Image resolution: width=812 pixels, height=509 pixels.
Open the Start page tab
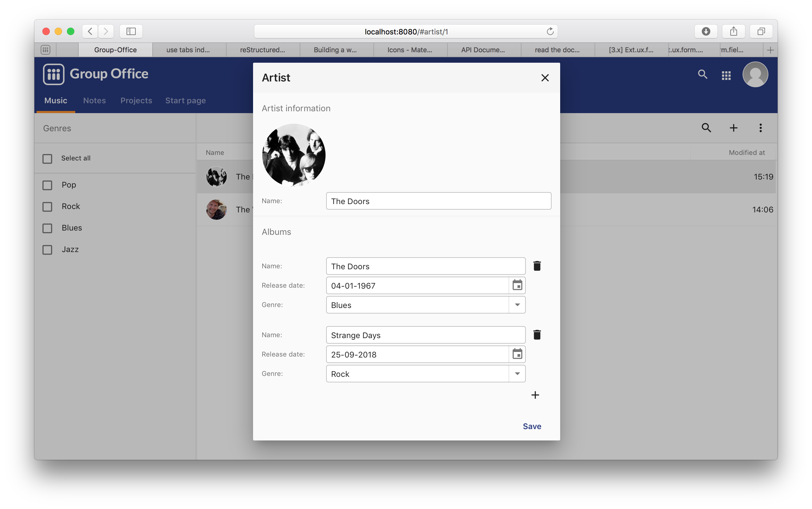[185, 100]
